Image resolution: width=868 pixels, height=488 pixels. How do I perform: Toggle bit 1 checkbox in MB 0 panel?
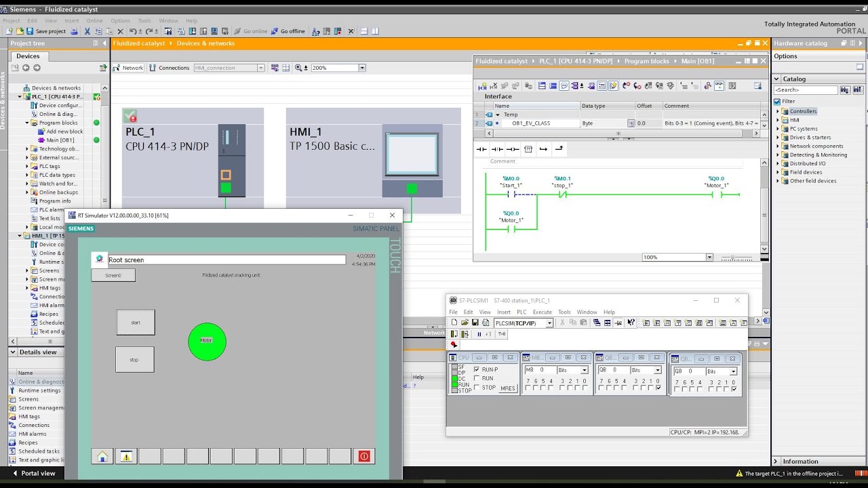tap(578, 388)
